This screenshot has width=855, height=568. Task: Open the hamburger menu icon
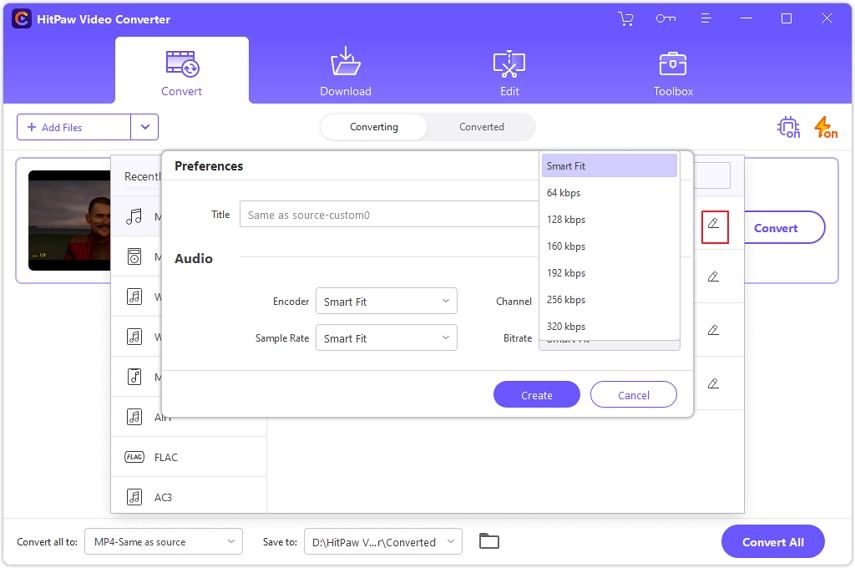click(706, 19)
